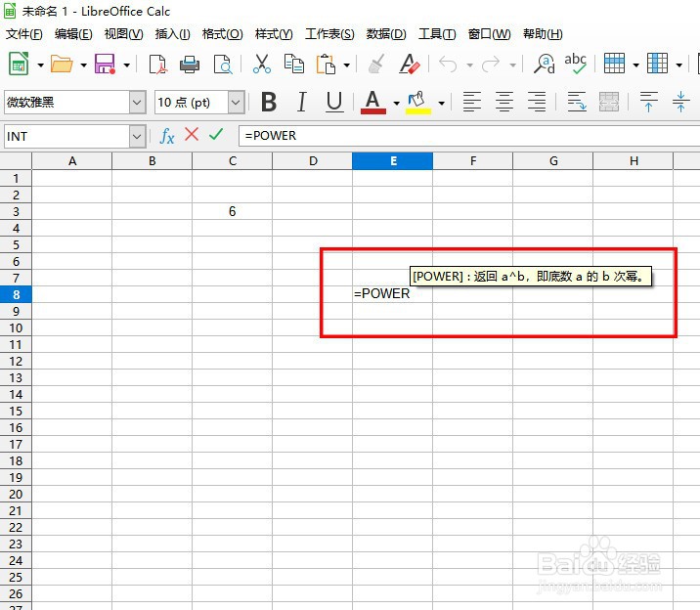Clone formatting with the paintbrush icon

[376, 64]
